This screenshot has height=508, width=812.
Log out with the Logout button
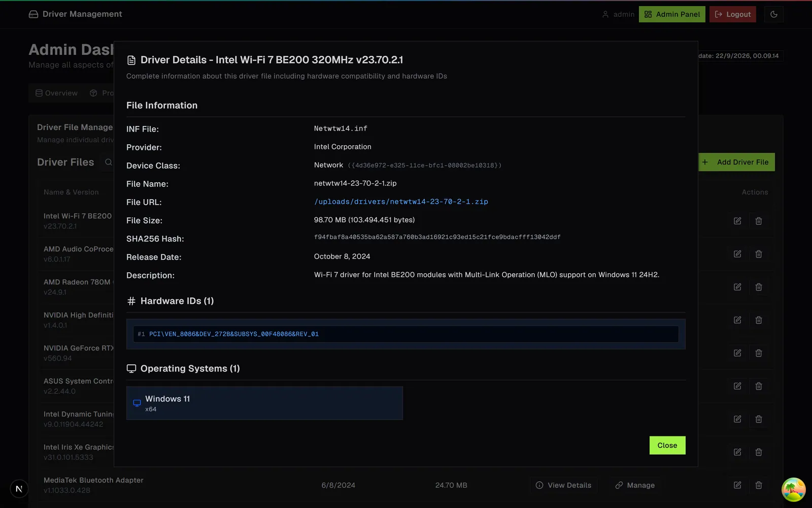[x=733, y=14]
